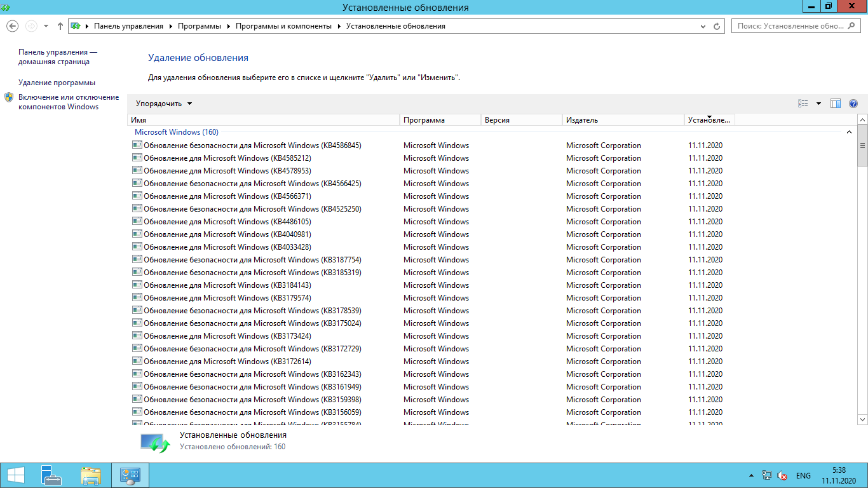Select the update row KB3185319
This screenshot has width=868, height=488.
coord(431,273)
